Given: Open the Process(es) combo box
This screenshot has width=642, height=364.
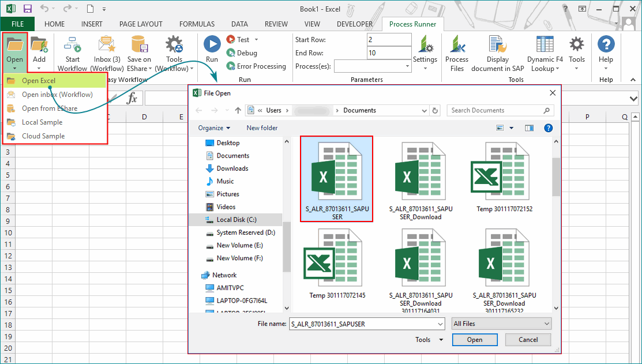Looking at the screenshot, I should tap(373, 66).
